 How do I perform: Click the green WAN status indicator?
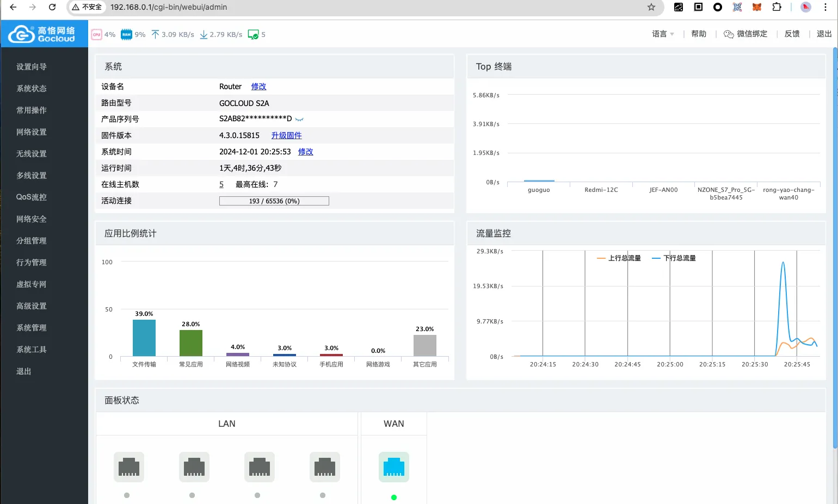pyautogui.click(x=394, y=497)
